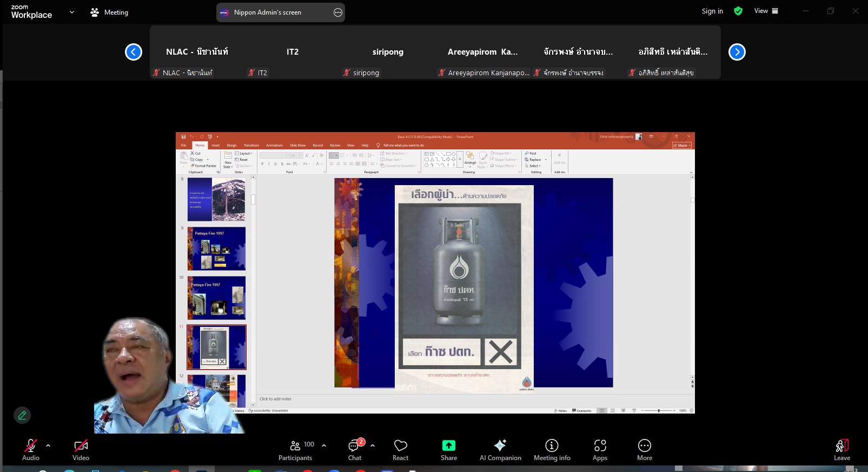The image size is (868, 472).
Task: Open the Participants panel icon
Action: coord(295,445)
